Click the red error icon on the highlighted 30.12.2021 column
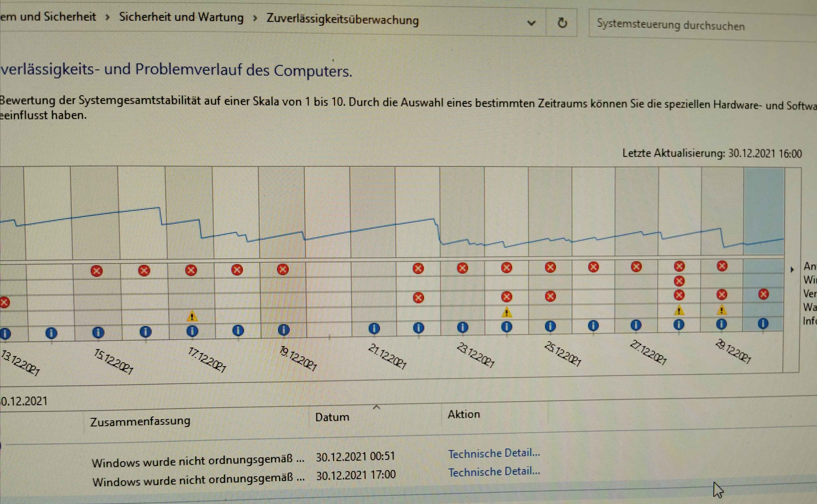Viewport: 817px width, 504px height. click(x=763, y=294)
